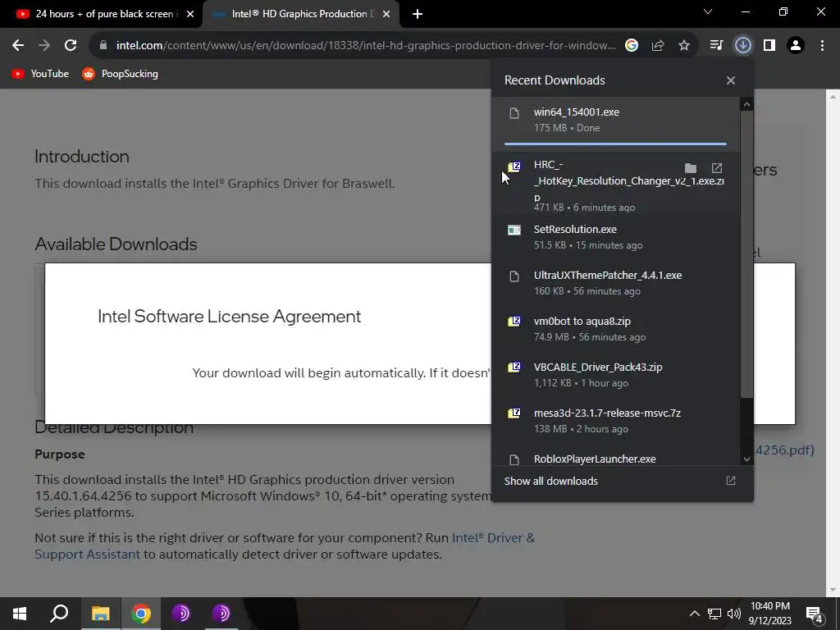
Task: Close the 24 hours black screen tab
Action: click(190, 14)
